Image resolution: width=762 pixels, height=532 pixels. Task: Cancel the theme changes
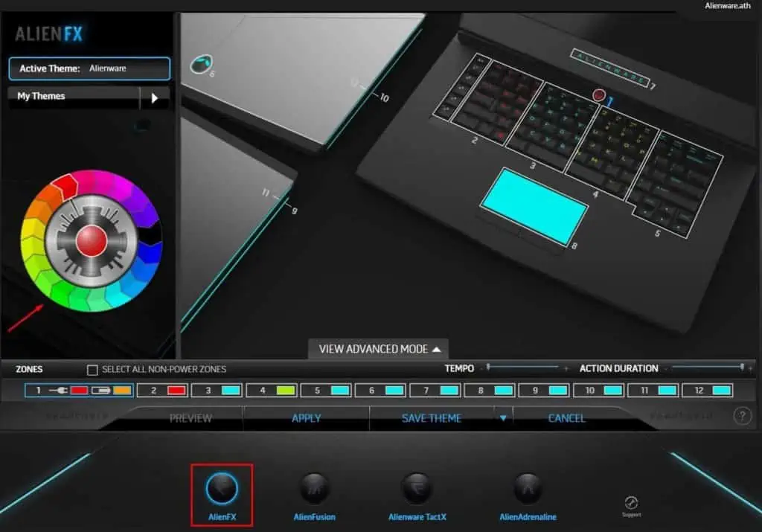point(566,417)
